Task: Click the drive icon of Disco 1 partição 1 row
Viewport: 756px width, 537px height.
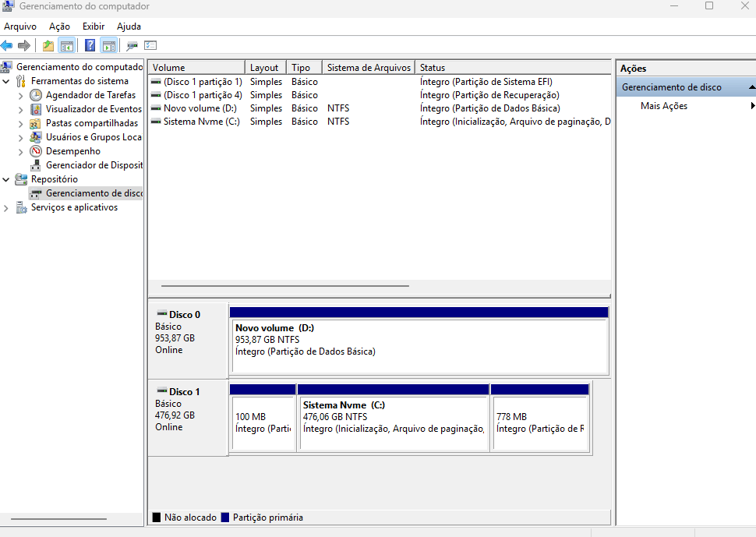Action: [x=156, y=82]
